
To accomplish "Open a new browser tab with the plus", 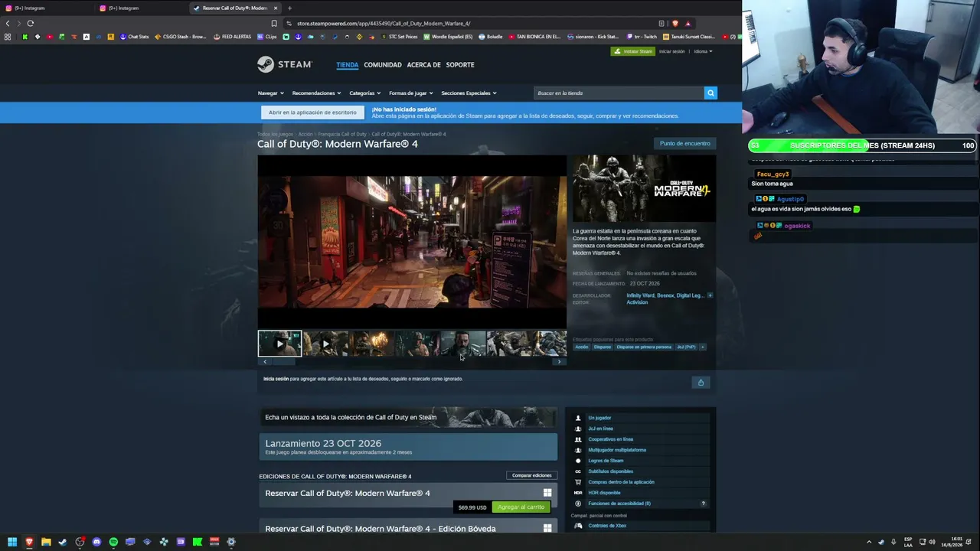I will click(289, 8).
